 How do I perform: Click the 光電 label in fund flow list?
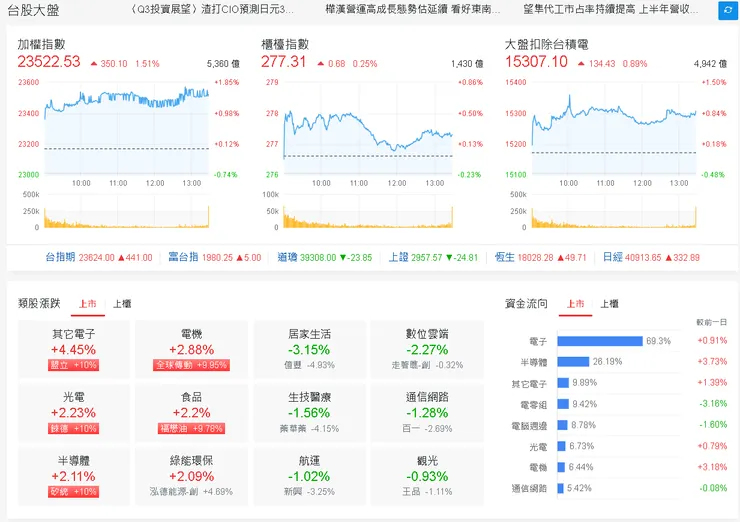(538, 447)
